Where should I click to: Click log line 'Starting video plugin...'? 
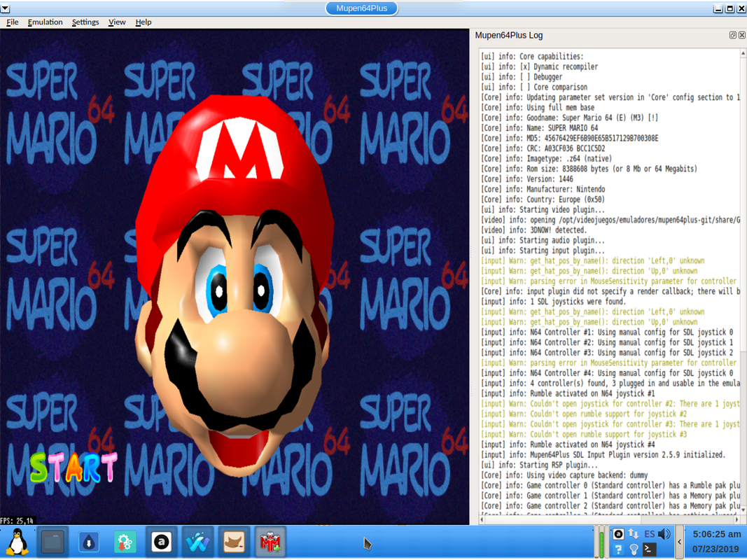click(543, 209)
